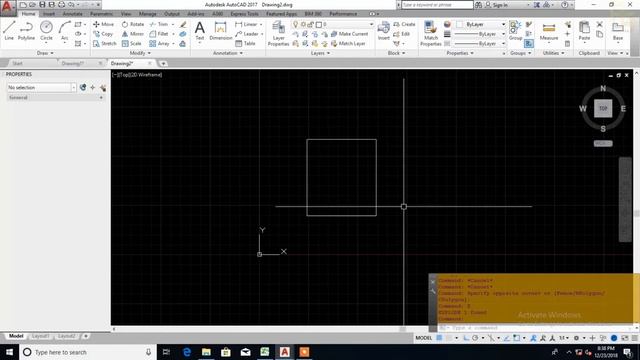Click the Stretch tool
Viewport: 640px width, 360px height.
click(104, 43)
